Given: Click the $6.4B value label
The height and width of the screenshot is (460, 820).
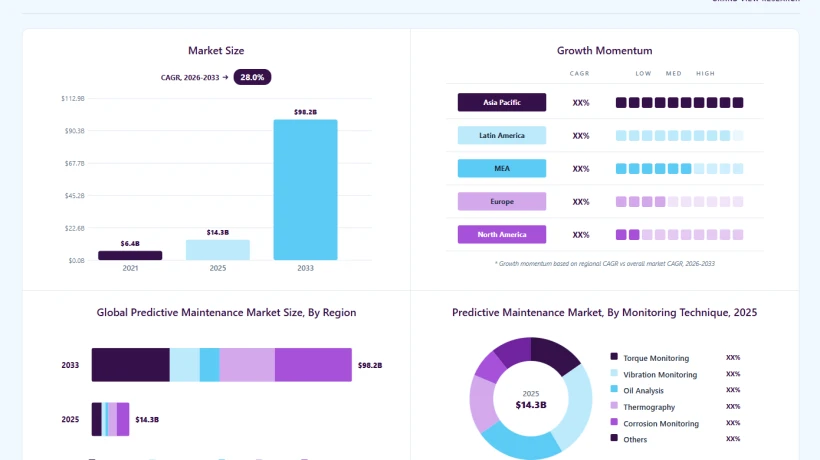Looking at the screenshot, I should point(130,244).
